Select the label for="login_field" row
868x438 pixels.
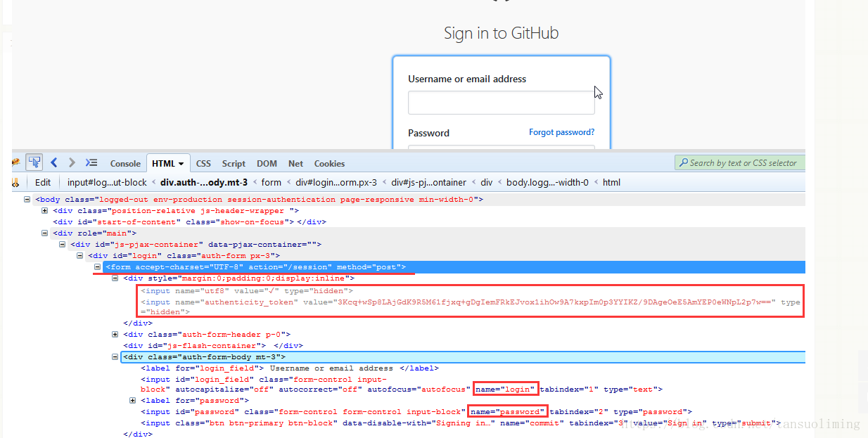290,368
